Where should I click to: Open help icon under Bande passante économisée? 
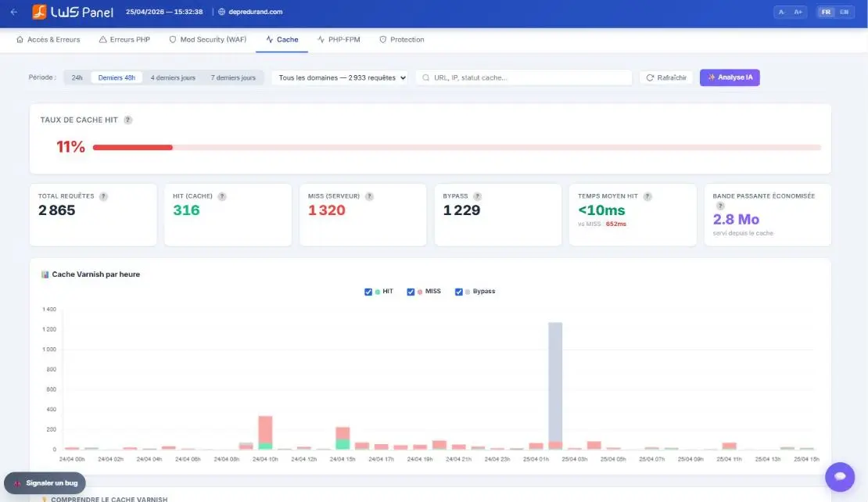(720, 206)
